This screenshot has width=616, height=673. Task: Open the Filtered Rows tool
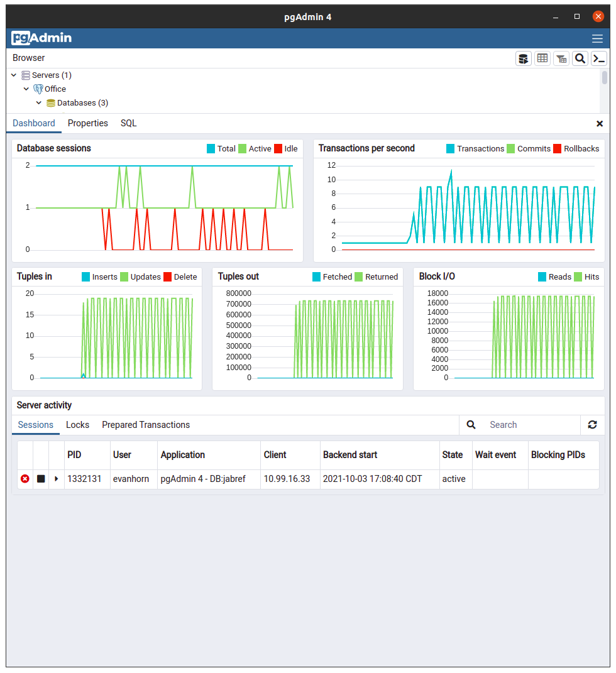[561, 58]
